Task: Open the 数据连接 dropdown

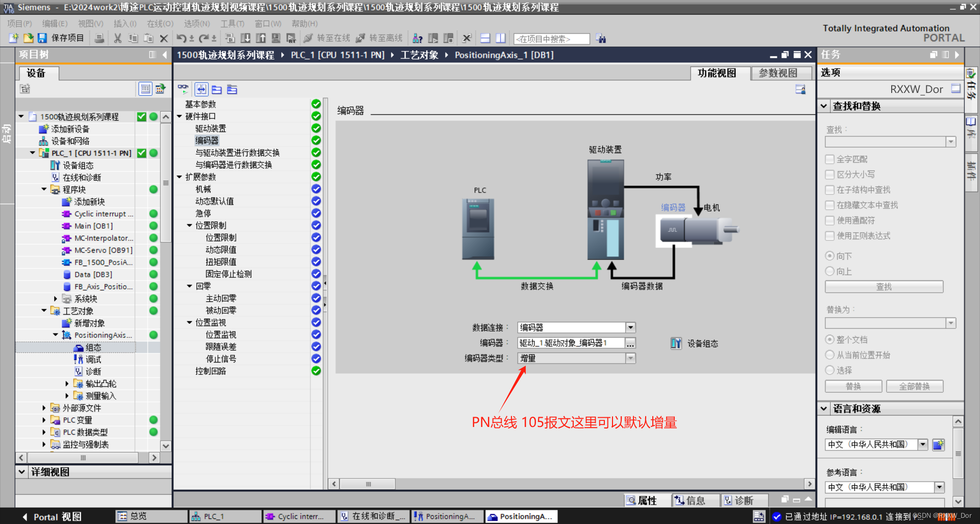Action: click(x=630, y=327)
